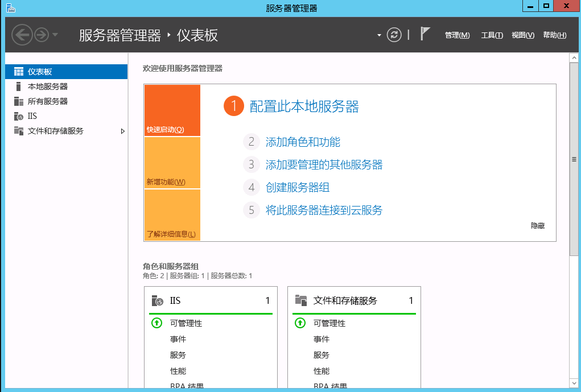Open navigation history dropdown beside forward arrow
581x392 pixels.
click(x=55, y=35)
